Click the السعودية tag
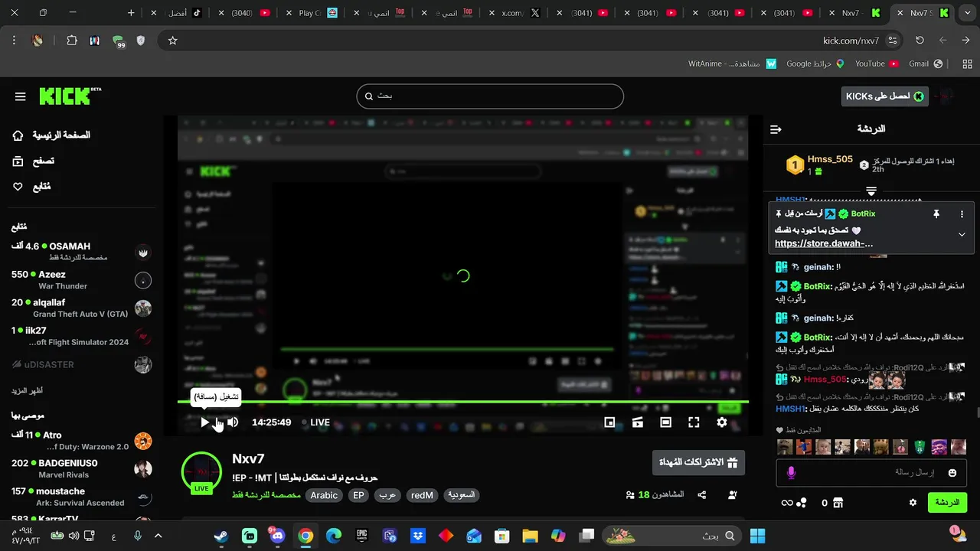This screenshot has height=551, width=980. [x=461, y=495]
